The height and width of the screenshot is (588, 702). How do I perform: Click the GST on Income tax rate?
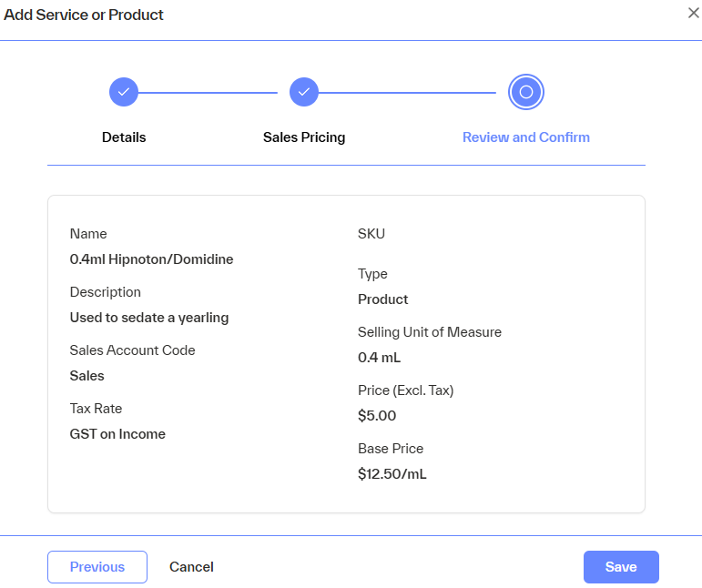(x=117, y=434)
